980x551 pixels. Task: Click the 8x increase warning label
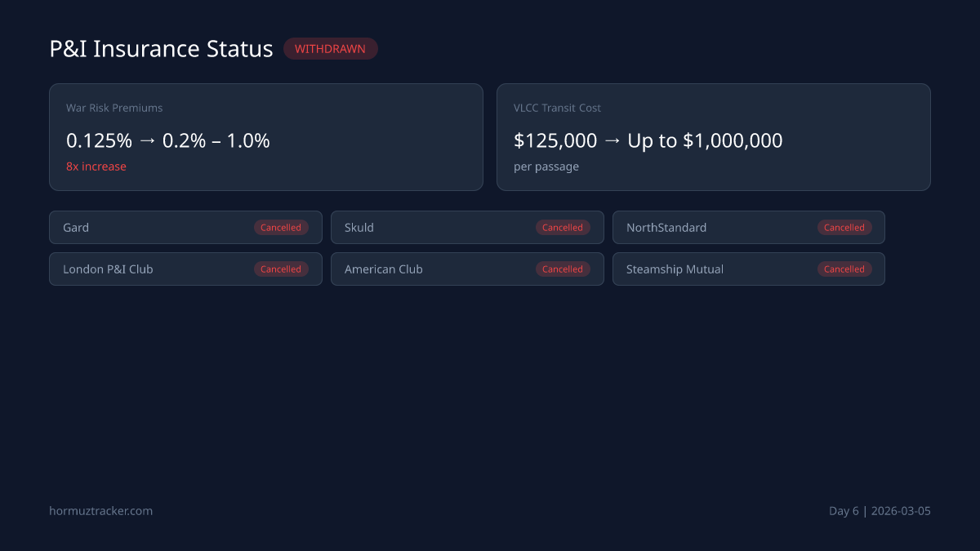(96, 166)
